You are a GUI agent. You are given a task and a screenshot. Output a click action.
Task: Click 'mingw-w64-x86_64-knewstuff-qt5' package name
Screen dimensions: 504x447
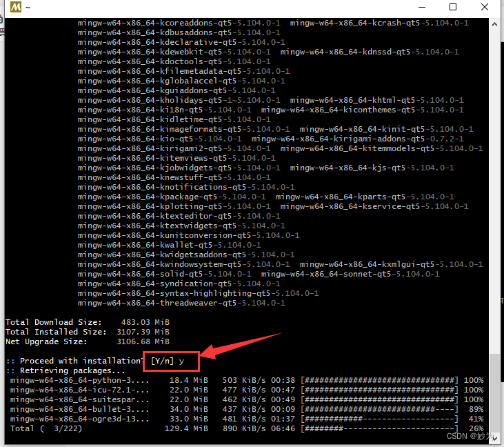click(x=150, y=177)
